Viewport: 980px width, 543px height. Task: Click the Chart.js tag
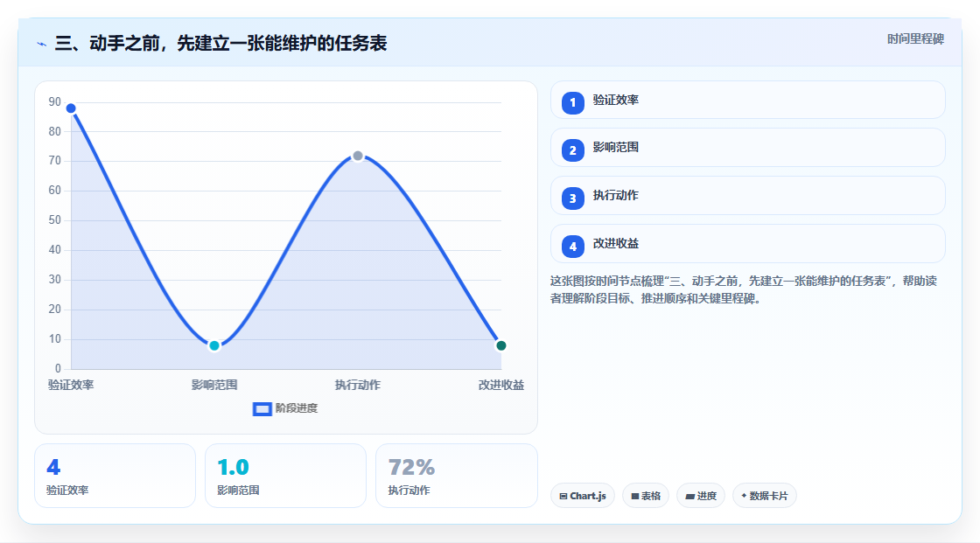pyautogui.click(x=583, y=496)
